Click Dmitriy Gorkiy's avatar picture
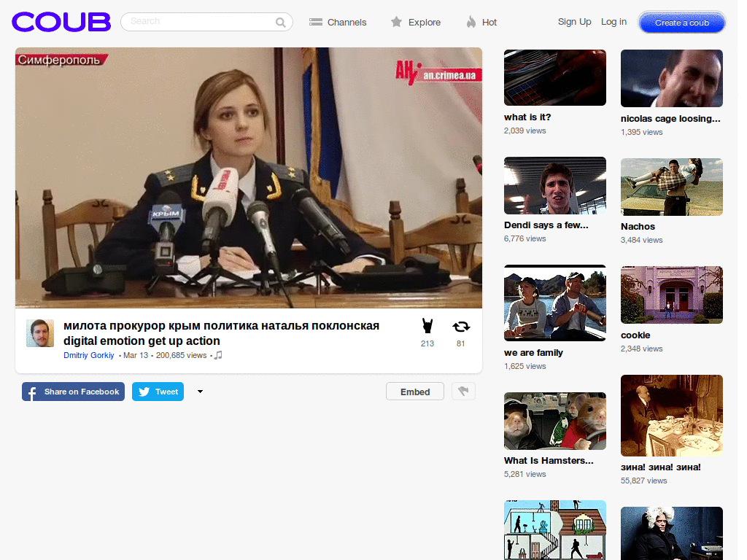 [40, 333]
